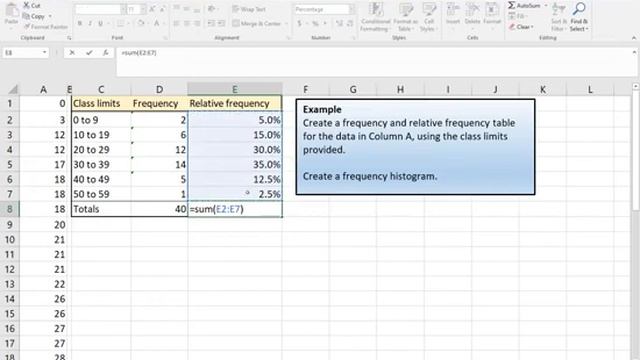Image resolution: width=640 pixels, height=360 pixels.
Task: Open the Number Format dropdown showing Percentage
Action: 351,9
